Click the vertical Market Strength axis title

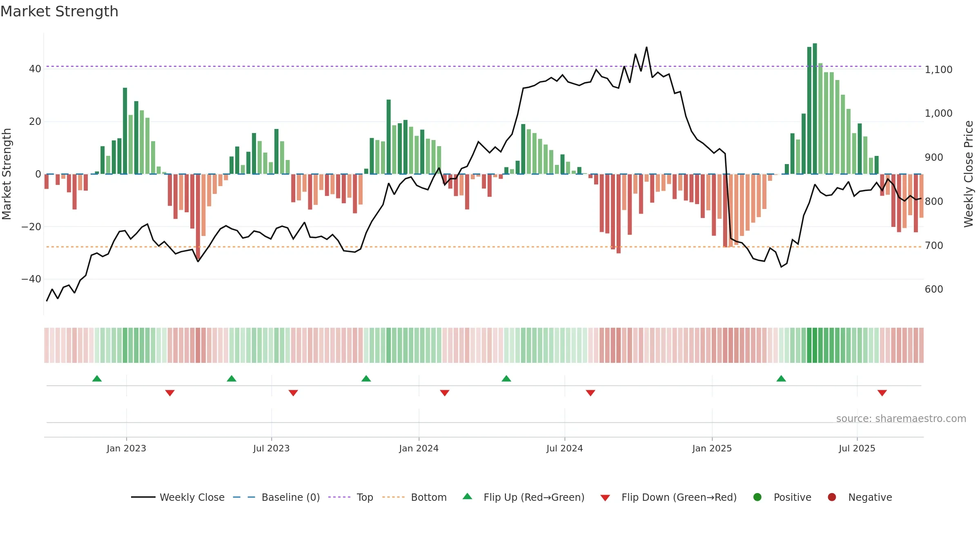(x=7, y=174)
